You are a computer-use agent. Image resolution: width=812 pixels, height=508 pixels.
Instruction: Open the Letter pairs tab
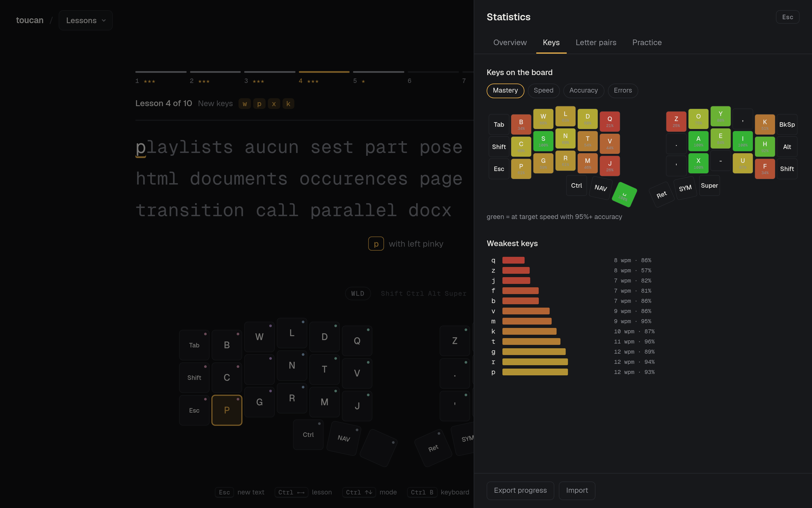coord(595,43)
